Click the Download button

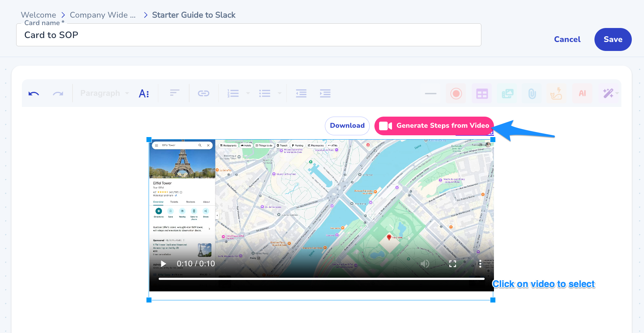pyautogui.click(x=347, y=126)
